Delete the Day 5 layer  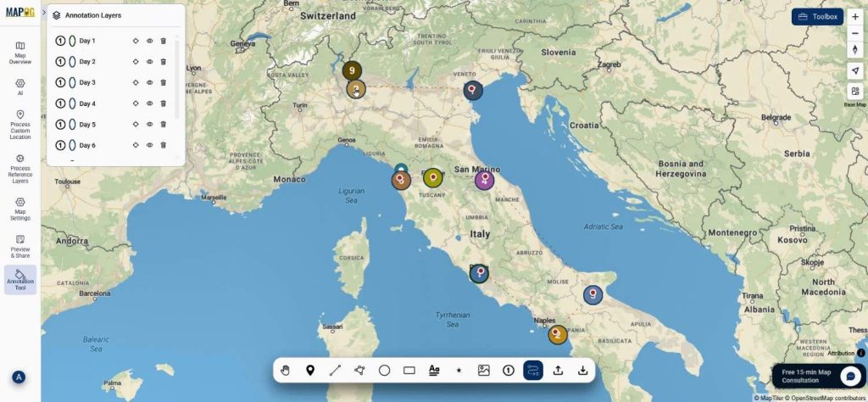tap(164, 125)
